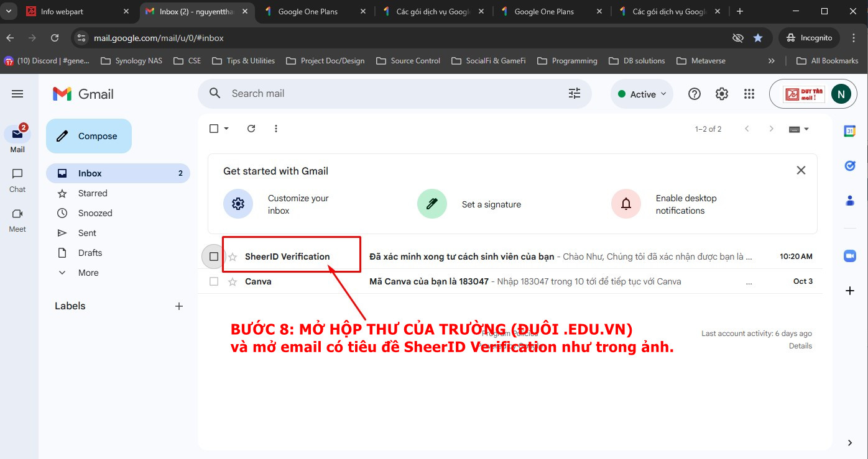Open Meet from the left rail
Screen dimensions: 868x459
pyautogui.click(x=17, y=219)
